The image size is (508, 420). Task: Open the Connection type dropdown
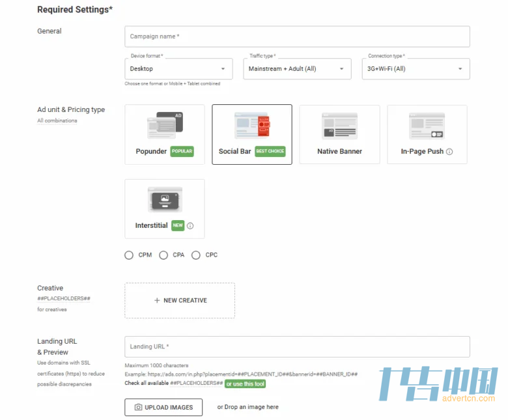tap(416, 69)
